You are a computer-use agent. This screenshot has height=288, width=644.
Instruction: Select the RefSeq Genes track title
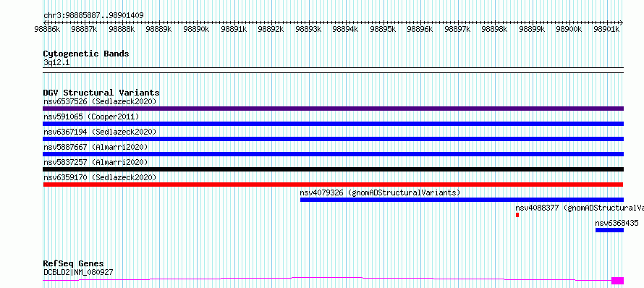pyautogui.click(x=74, y=263)
